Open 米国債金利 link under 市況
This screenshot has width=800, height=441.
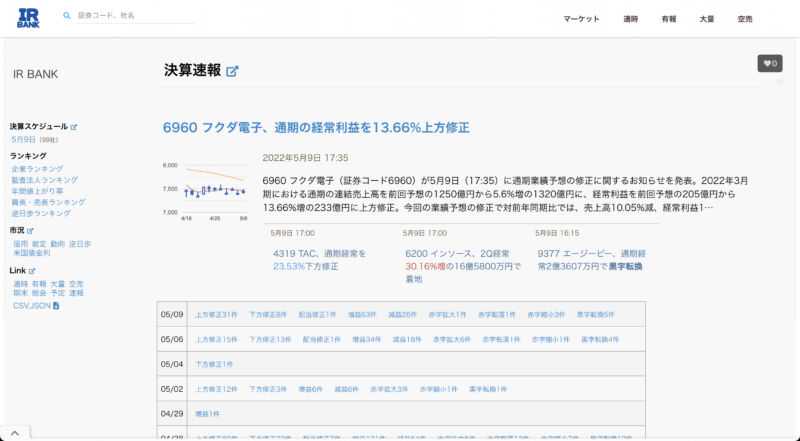(x=32, y=253)
